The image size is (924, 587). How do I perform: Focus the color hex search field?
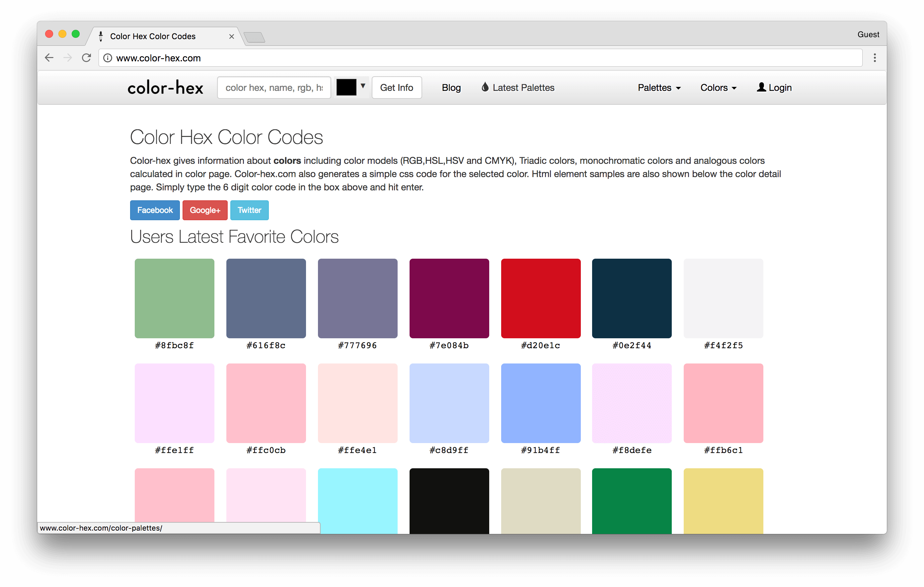[273, 88]
